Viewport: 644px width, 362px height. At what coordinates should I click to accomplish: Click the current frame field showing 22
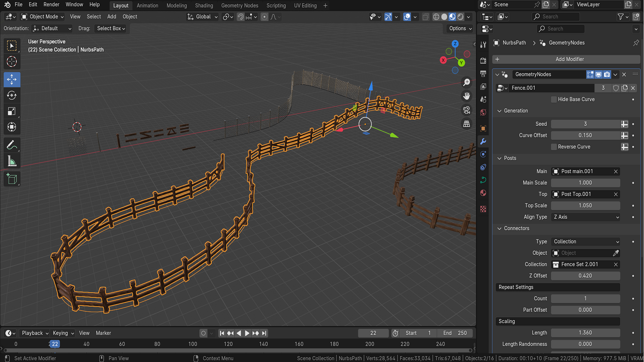pos(373,333)
